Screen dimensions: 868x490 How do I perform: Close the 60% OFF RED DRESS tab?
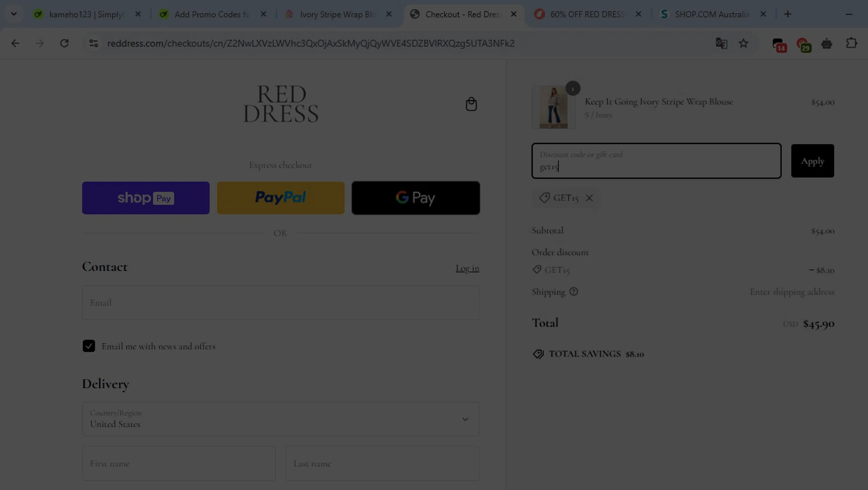click(638, 14)
